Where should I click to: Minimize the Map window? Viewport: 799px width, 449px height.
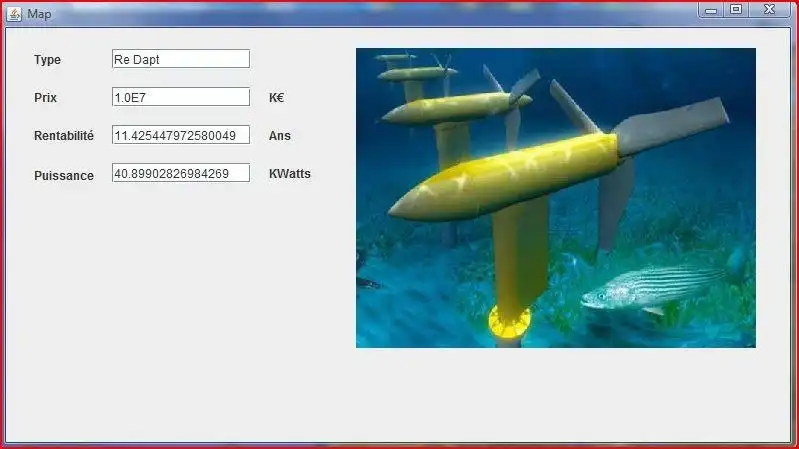[x=711, y=10]
